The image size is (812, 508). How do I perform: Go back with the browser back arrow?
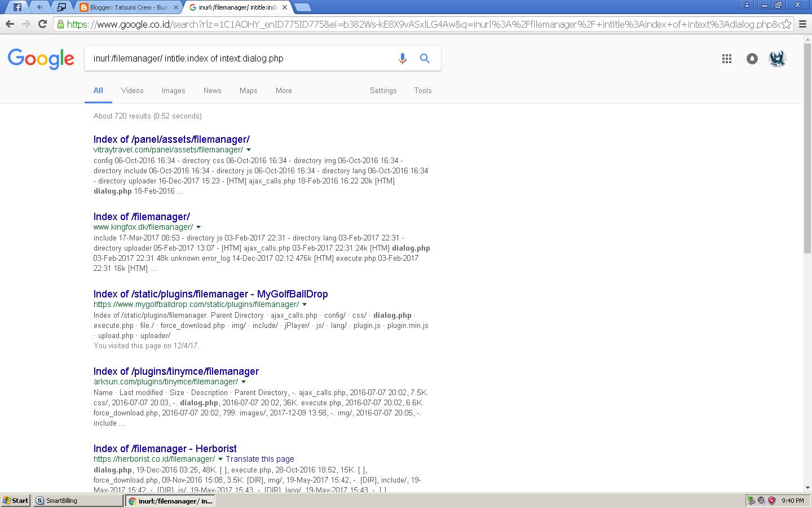click(x=10, y=24)
